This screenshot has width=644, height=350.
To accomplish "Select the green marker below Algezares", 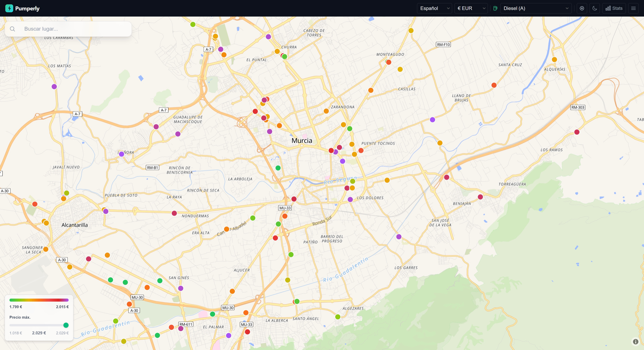I will (x=338, y=317).
